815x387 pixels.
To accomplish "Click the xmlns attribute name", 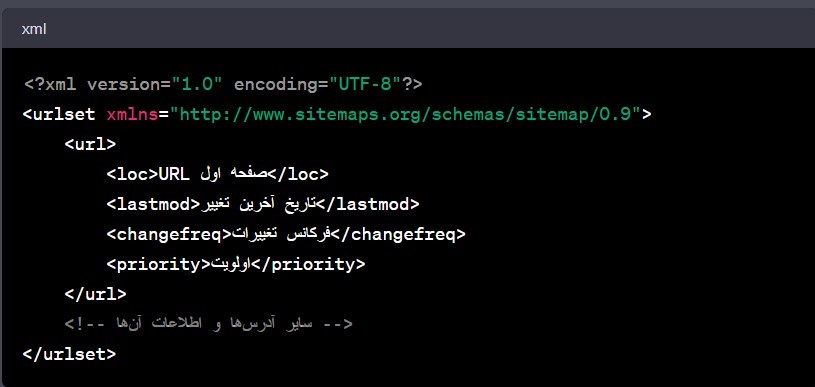I will tap(132, 114).
